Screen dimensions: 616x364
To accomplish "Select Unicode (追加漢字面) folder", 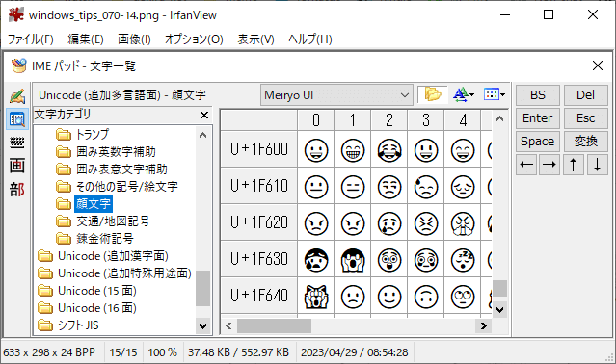I will point(103,256).
